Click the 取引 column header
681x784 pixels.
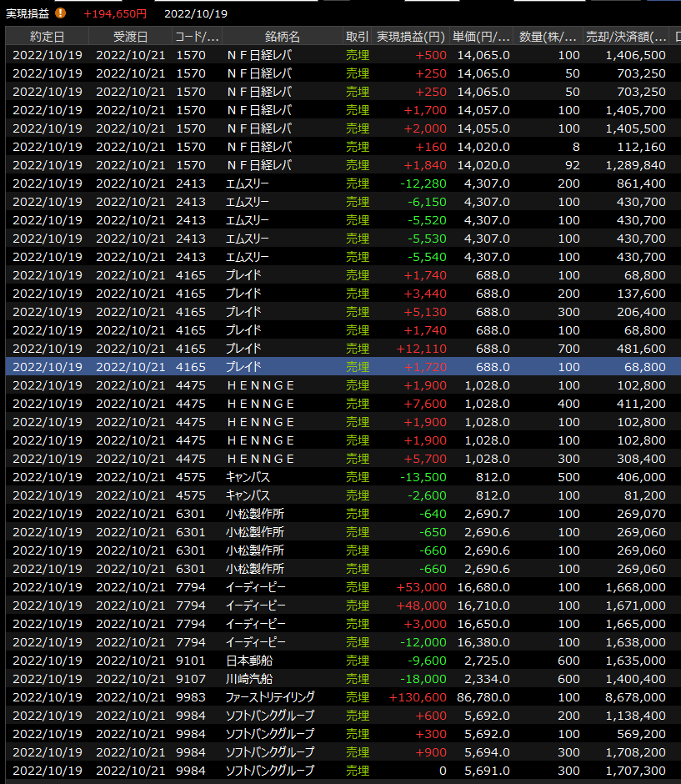click(x=357, y=37)
